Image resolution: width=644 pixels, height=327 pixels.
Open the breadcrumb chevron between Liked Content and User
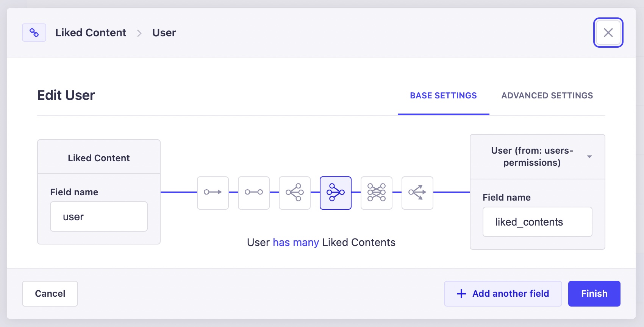139,33
